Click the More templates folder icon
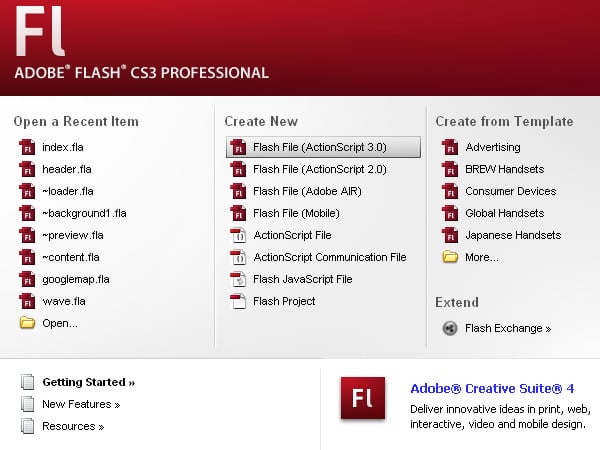The width and height of the screenshot is (600, 450). click(449, 257)
